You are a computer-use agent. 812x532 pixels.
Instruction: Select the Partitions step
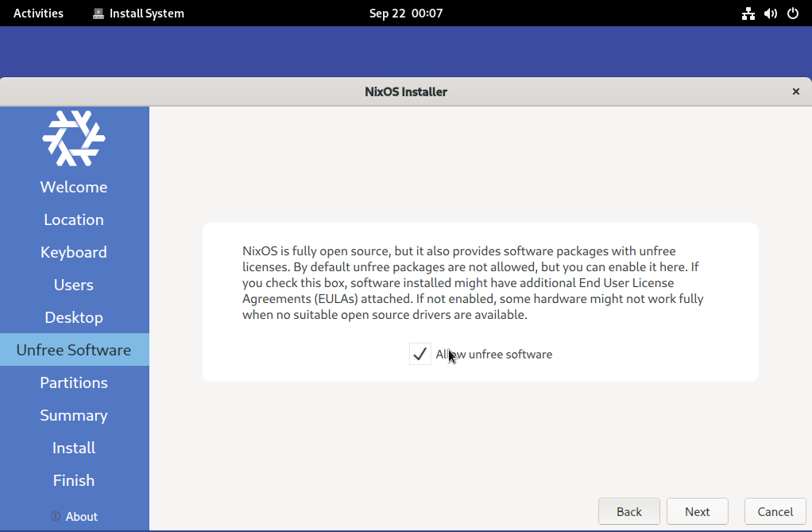pos(74,382)
